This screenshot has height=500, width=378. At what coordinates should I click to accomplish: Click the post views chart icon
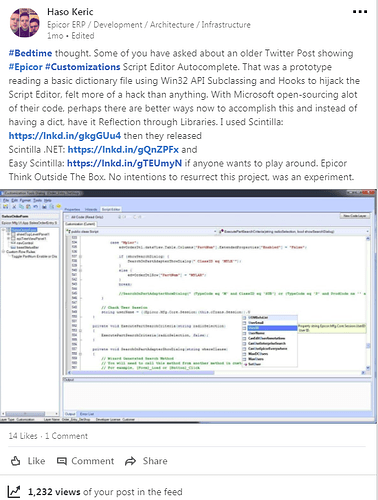tap(14, 492)
